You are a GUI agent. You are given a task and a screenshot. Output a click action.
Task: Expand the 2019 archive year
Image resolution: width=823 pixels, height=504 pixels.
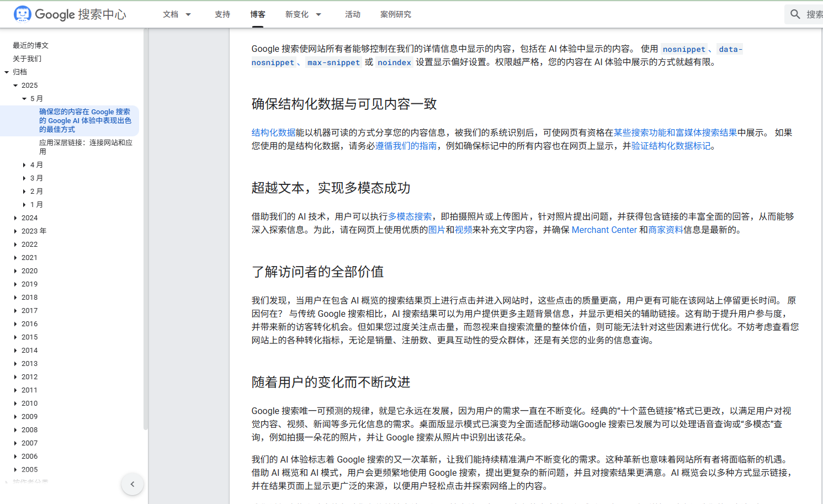pyautogui.click(x=15, y=284)
